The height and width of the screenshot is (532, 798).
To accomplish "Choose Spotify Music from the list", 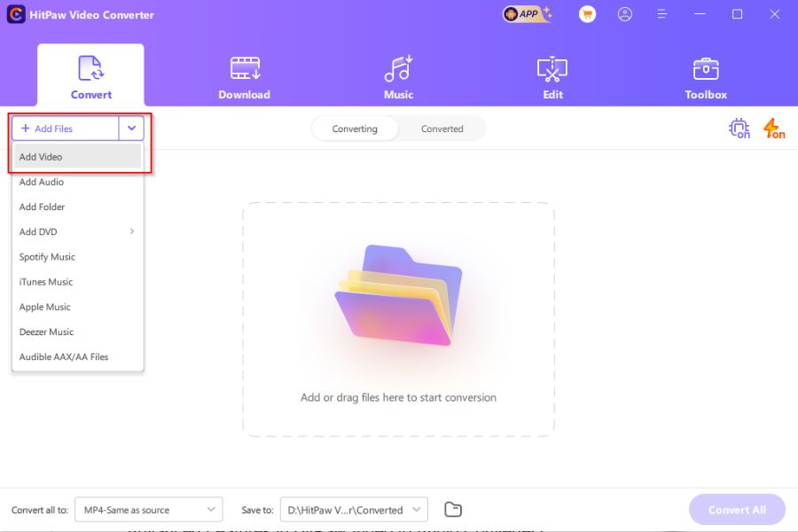I will pos(47,257).
